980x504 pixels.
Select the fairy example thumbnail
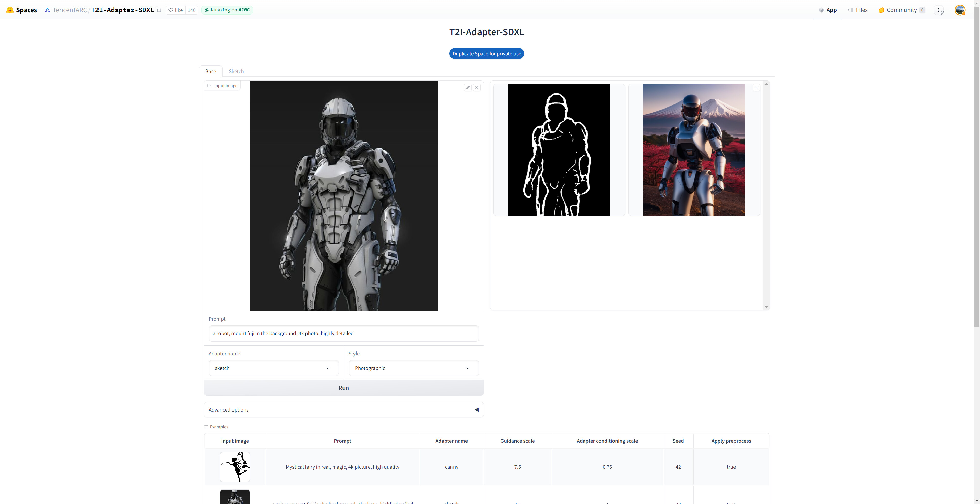pos(235,467)
